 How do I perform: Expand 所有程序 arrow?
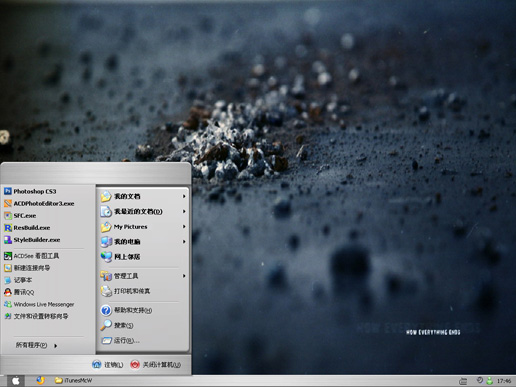tap(55, 346)
